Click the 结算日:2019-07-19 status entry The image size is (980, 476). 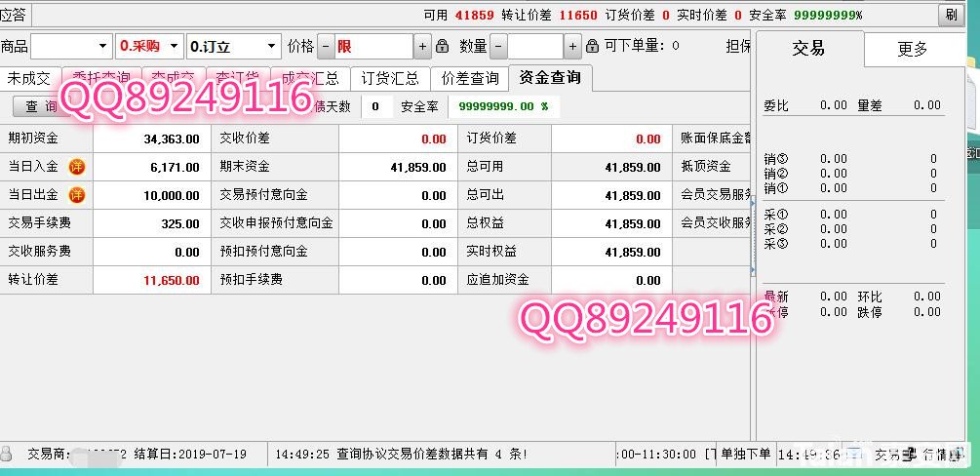190,455
